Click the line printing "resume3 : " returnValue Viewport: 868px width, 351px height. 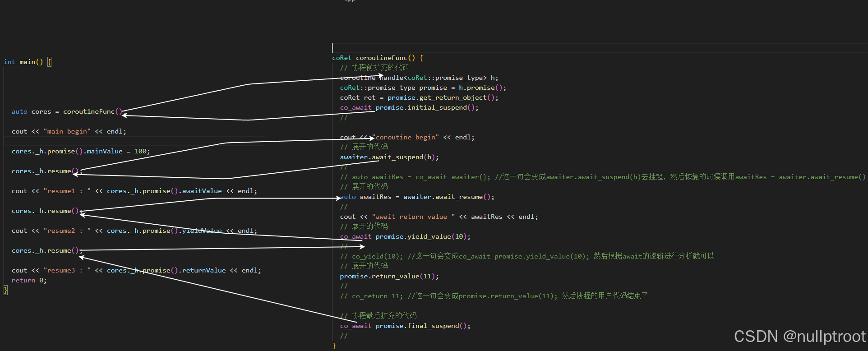click(x=136, y=270)
